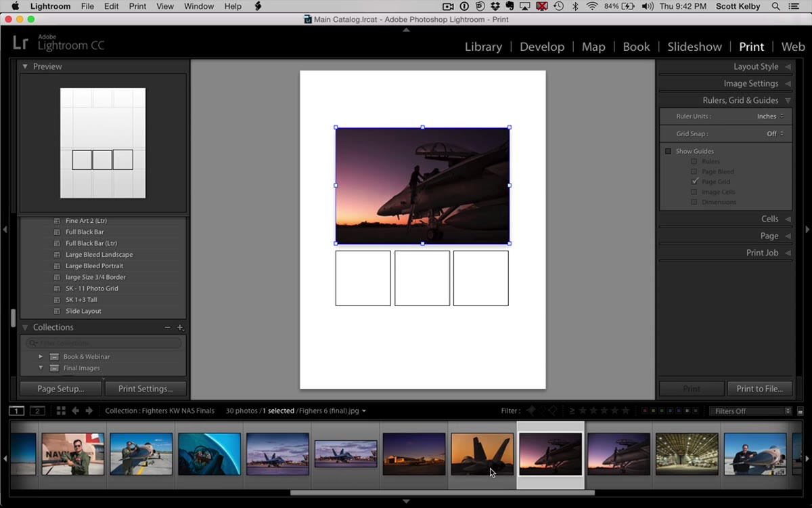Screen dimensions: 812x508
Task: Filter by the red color label swatch
Action: coord(644,411)
